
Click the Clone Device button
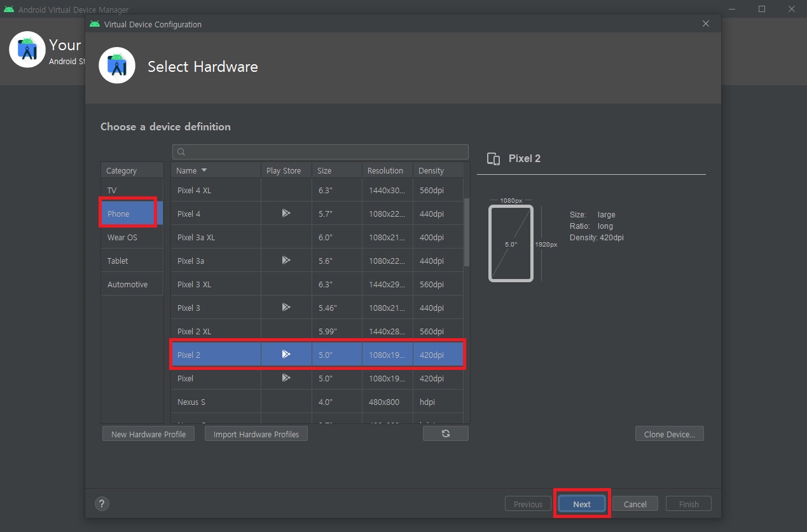tap(669, 434)
